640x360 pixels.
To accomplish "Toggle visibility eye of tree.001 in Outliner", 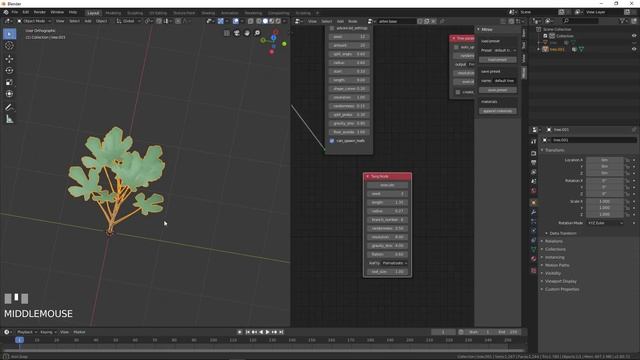I will click(634, 49).
